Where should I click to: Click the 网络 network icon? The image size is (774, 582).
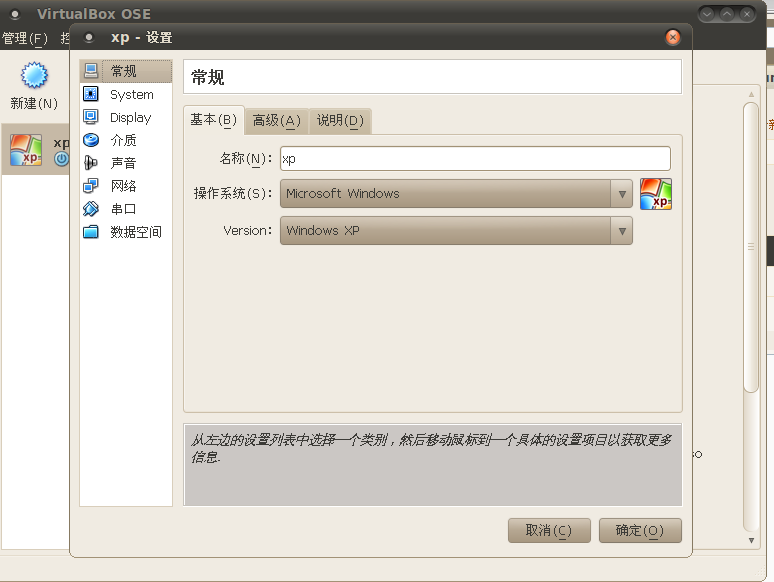pos(91,186)
